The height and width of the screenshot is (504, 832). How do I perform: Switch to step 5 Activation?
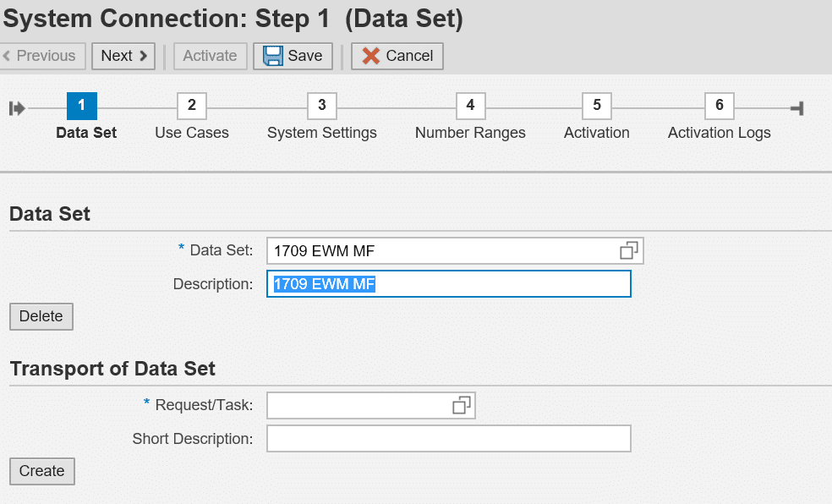[x=597, y=106]
